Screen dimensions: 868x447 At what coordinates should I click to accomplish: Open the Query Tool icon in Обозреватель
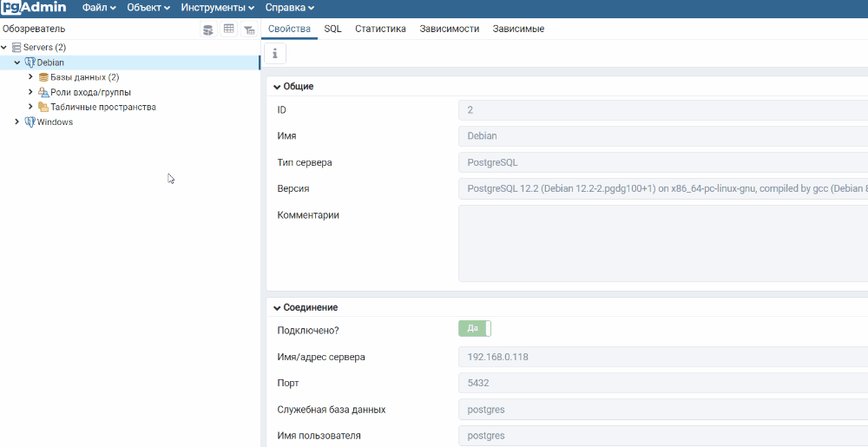(x=208, y=30)
